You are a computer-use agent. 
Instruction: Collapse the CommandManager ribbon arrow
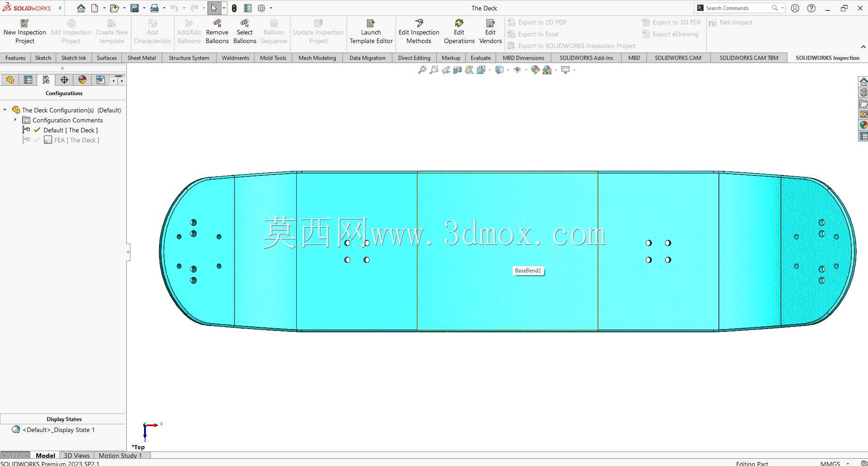(x=863, y=47)
